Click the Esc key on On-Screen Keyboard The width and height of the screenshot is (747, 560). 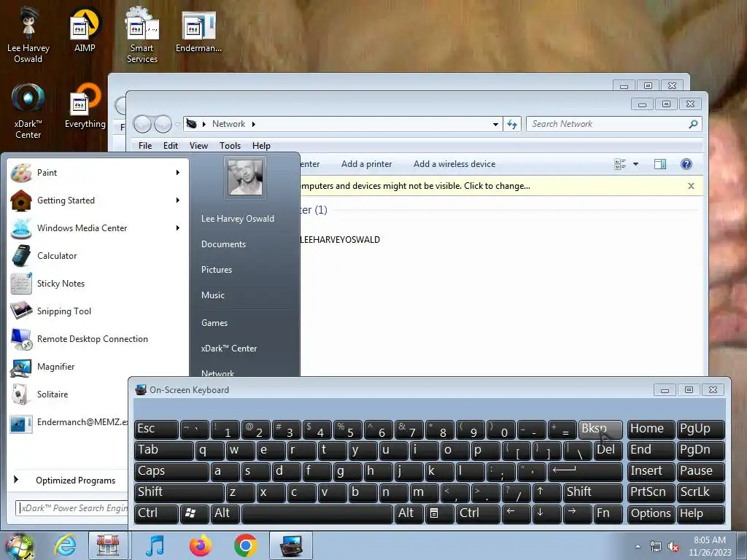[156, 429]
